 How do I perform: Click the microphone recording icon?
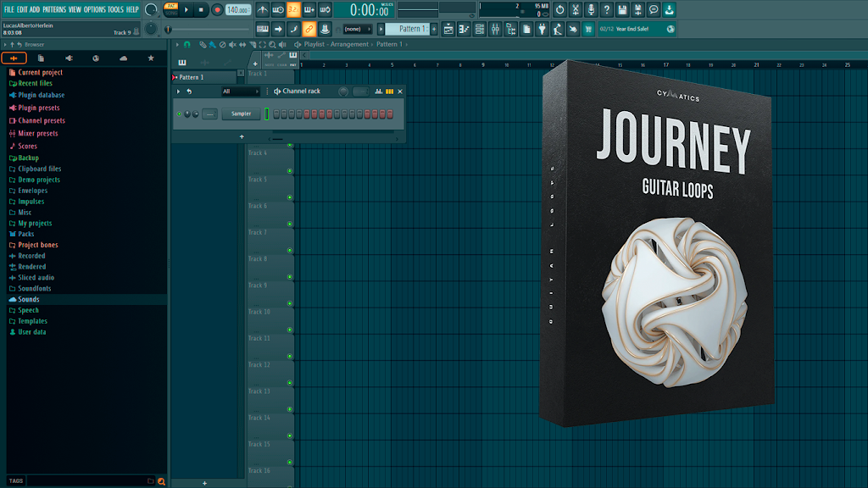591,9
